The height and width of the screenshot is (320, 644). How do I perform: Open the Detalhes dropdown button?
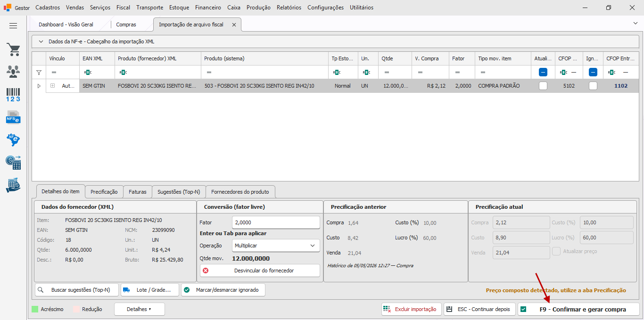[x=139, y=309]
